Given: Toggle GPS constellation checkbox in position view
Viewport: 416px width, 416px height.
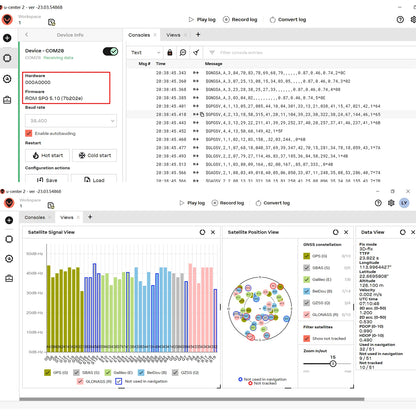Looking at the screenshot, I should click(x=307, y=256).
